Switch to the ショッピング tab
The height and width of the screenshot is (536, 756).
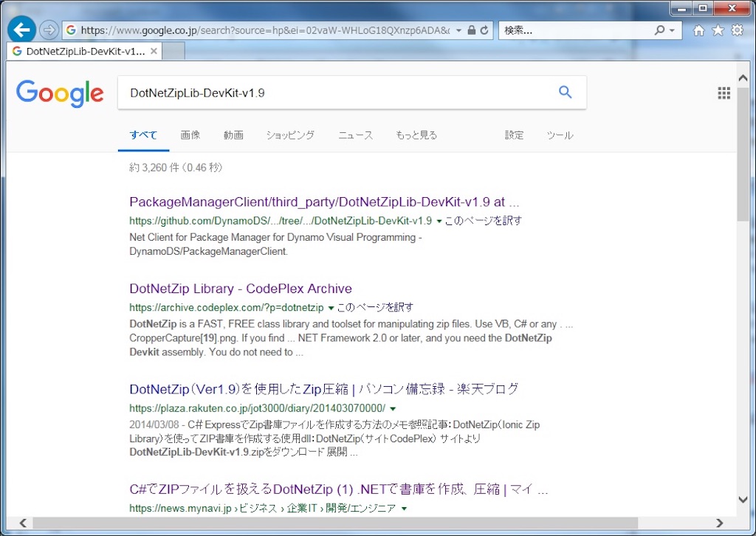(x=290, y=135)
